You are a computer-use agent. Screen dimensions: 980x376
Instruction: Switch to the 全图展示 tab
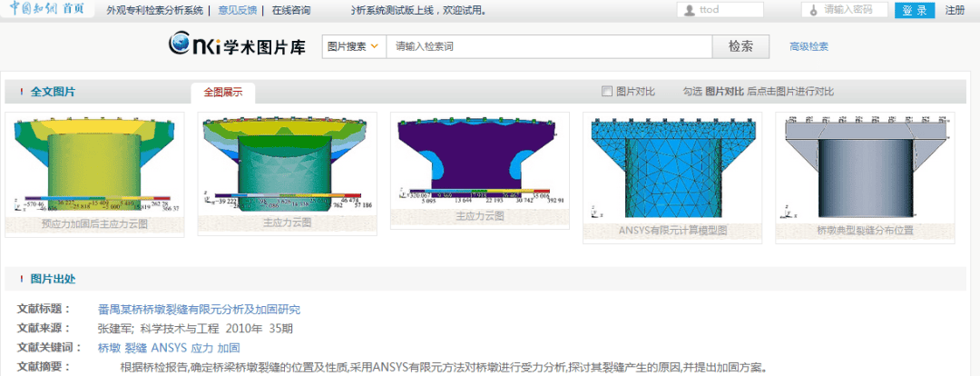point(222,93)
